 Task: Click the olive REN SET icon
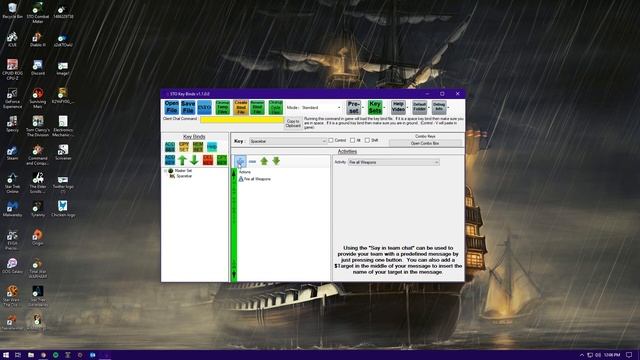[198, 147]
